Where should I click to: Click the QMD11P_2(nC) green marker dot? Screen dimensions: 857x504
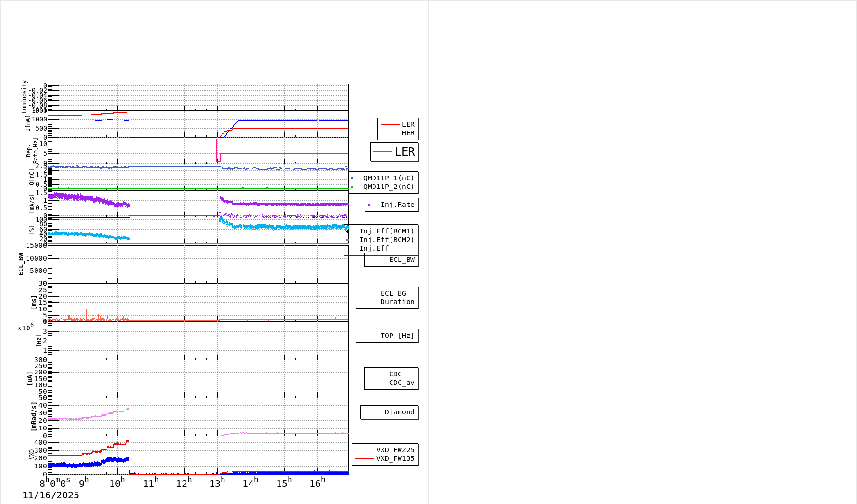[352, 186]
